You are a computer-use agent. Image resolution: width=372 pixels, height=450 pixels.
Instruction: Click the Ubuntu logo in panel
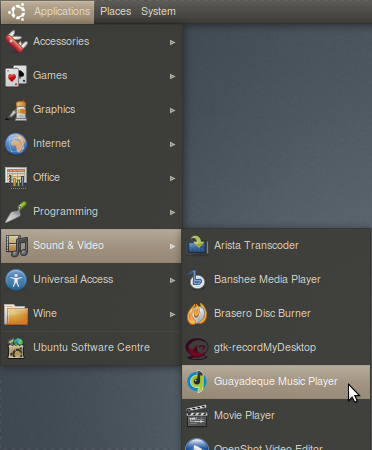(x=17, y=12)
